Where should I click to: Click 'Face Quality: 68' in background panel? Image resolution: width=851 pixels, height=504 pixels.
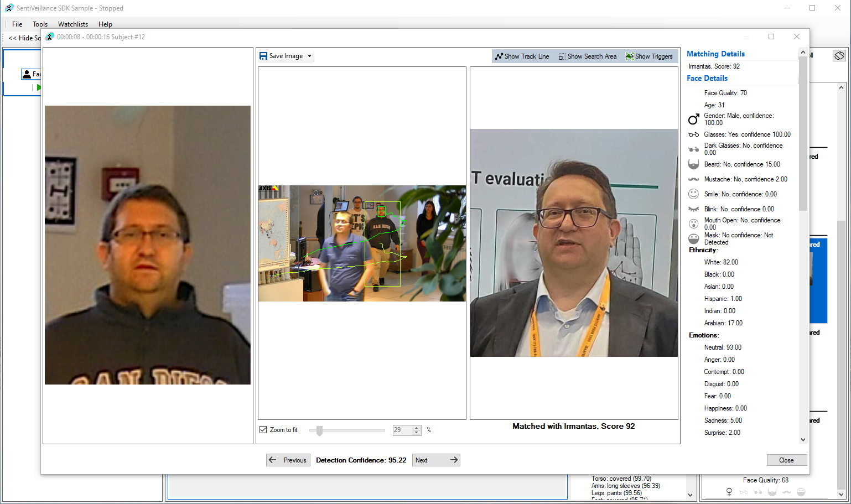[x=766, y=480]
